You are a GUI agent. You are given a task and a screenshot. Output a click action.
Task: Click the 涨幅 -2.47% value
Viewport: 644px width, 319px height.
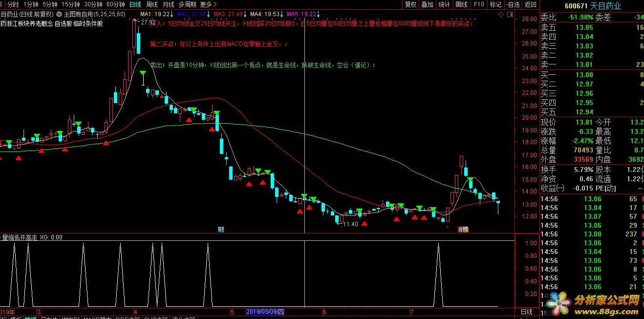(x=582, y=141)
